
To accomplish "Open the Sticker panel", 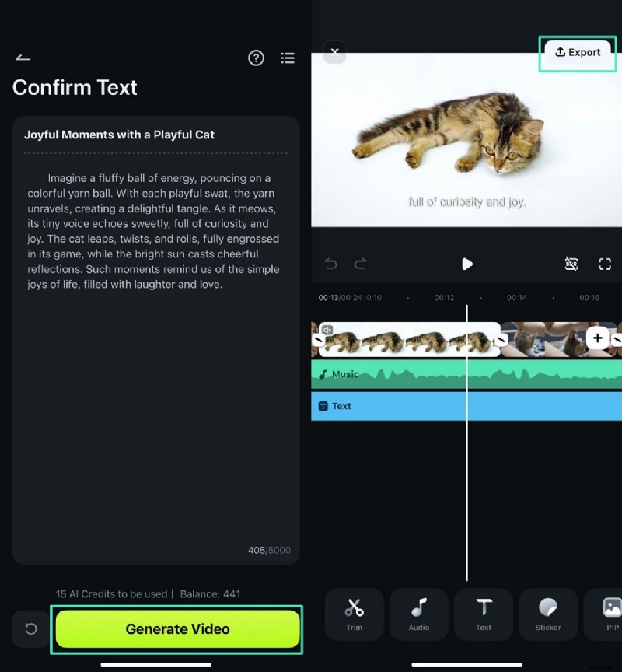I will [x=547, y=614].
